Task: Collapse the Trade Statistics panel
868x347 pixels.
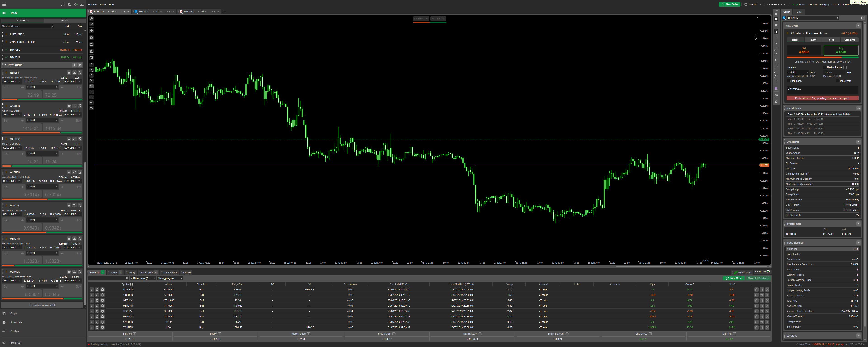Action: 859,243
